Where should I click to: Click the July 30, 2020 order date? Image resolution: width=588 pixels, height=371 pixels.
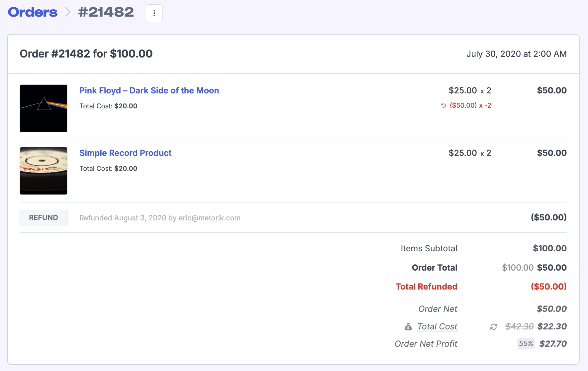coord(516,54)
